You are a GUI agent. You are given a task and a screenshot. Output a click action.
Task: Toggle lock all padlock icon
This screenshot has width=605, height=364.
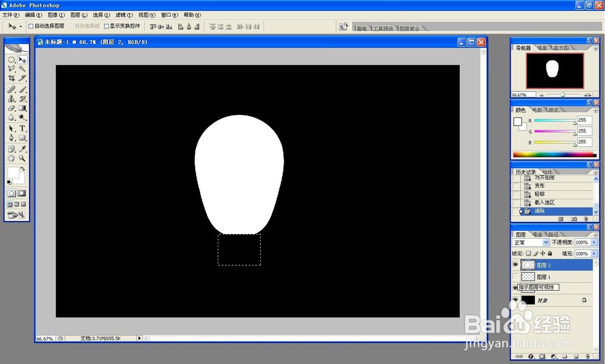point(550,253)
